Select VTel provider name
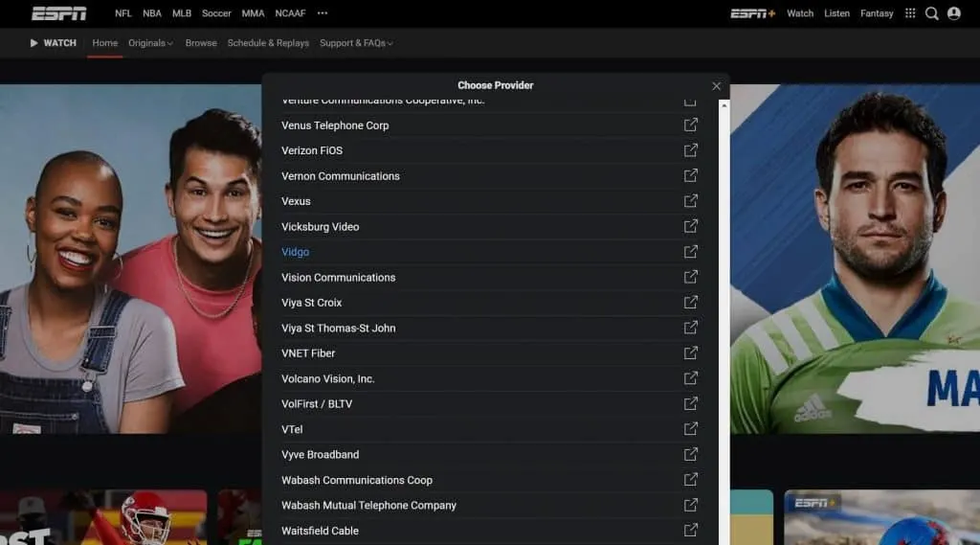 [292, 430]
